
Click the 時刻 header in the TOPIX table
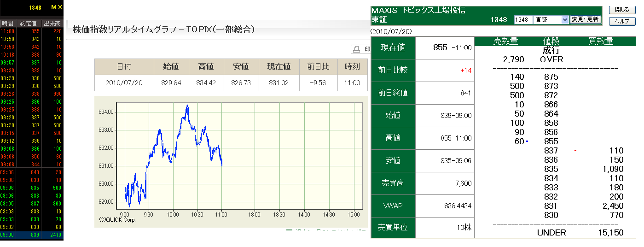352,67
